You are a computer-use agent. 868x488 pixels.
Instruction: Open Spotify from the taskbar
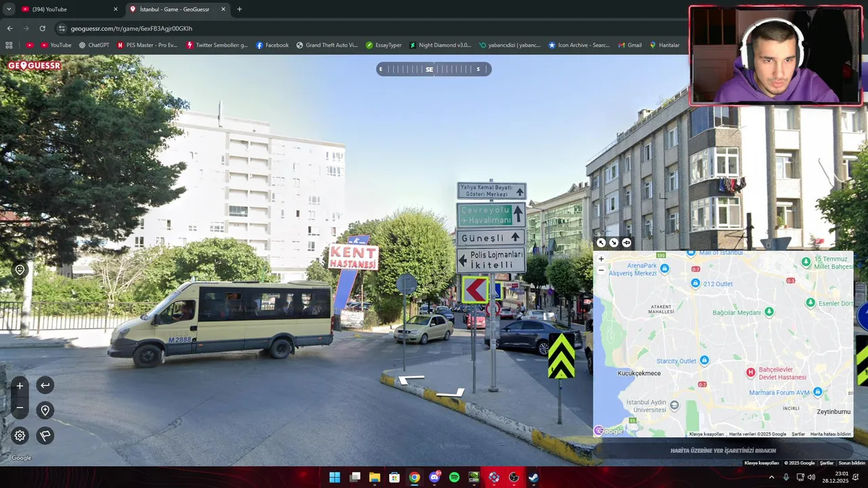click(x=454, y=477)
